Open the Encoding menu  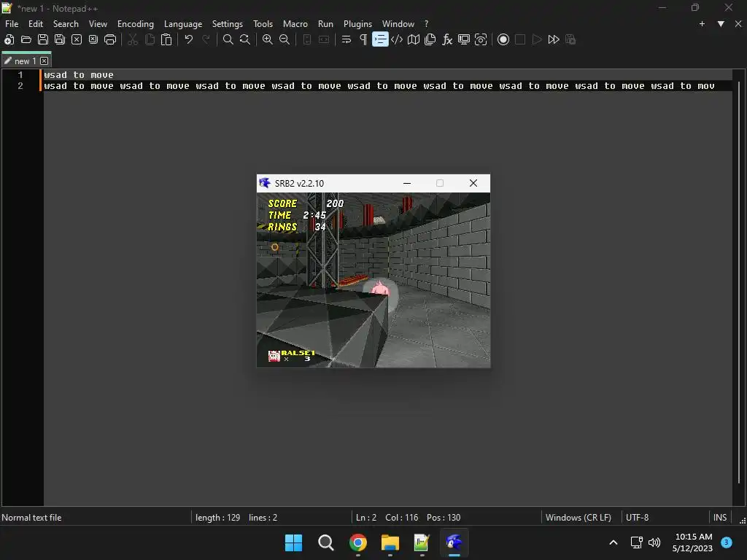136,24
